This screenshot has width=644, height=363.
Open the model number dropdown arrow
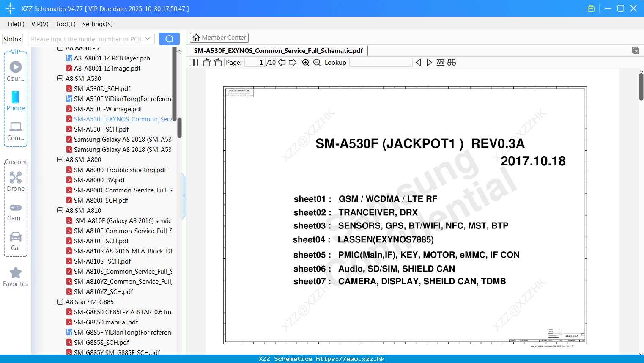click(x=148, y=39)
